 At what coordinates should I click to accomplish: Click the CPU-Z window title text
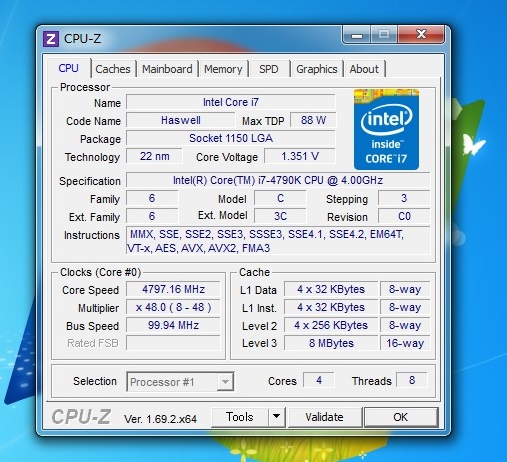82,39
